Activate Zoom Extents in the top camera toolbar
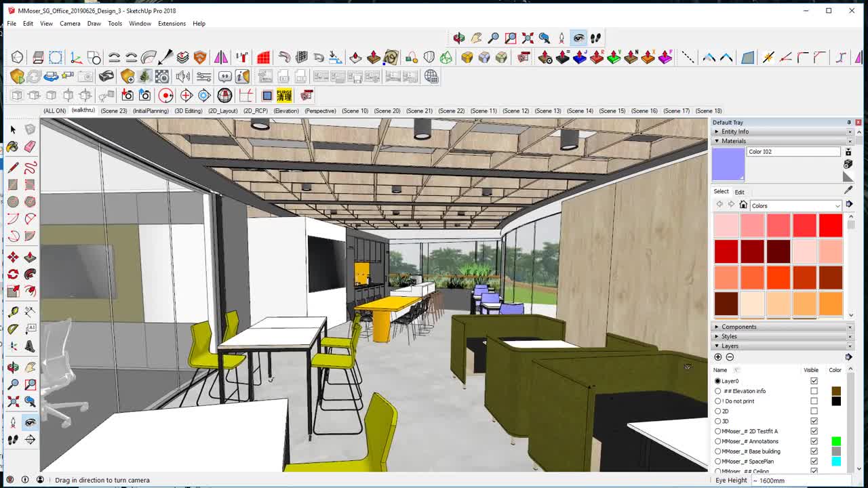 (x=527, y=38)
